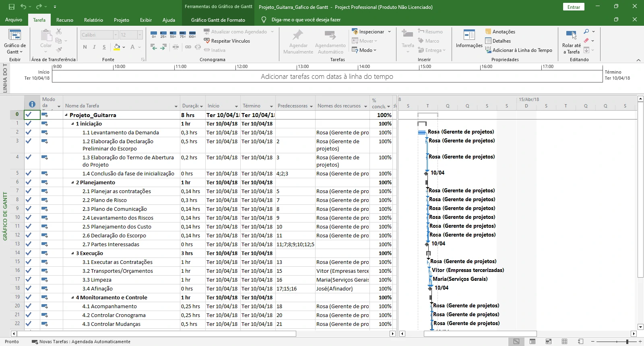Toggle Underline (S) formatting
The height and width of the screenshot is (346, 644).
[104, 47]
